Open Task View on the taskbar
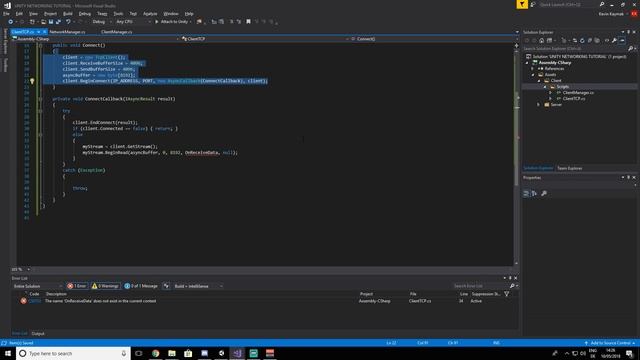 [x=139, y=353]
